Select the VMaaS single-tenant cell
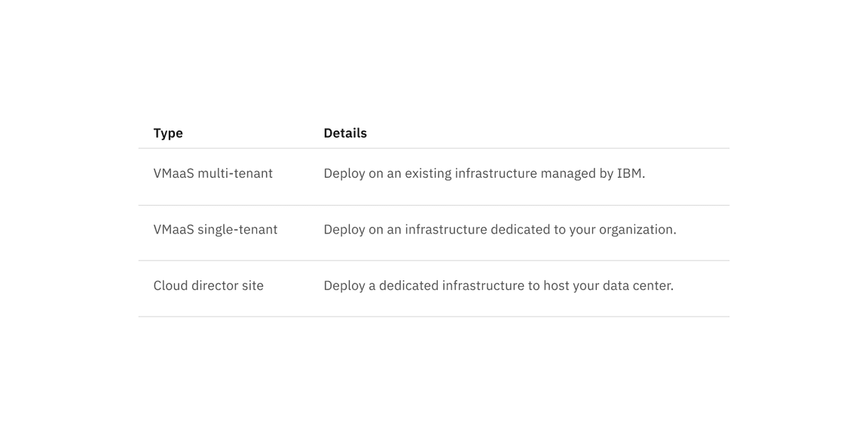The image size is (868, 434). [x=215, y=230]
